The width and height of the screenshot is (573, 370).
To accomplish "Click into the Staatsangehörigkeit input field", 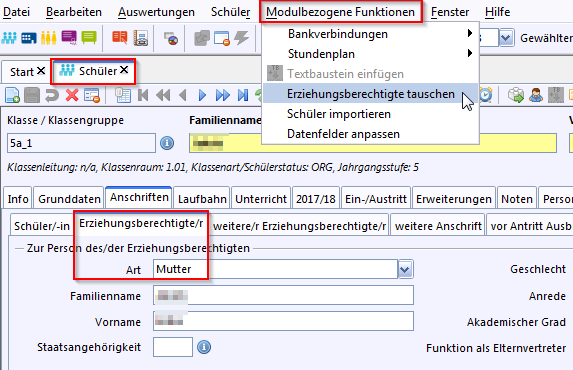I will tap(173, 347).
